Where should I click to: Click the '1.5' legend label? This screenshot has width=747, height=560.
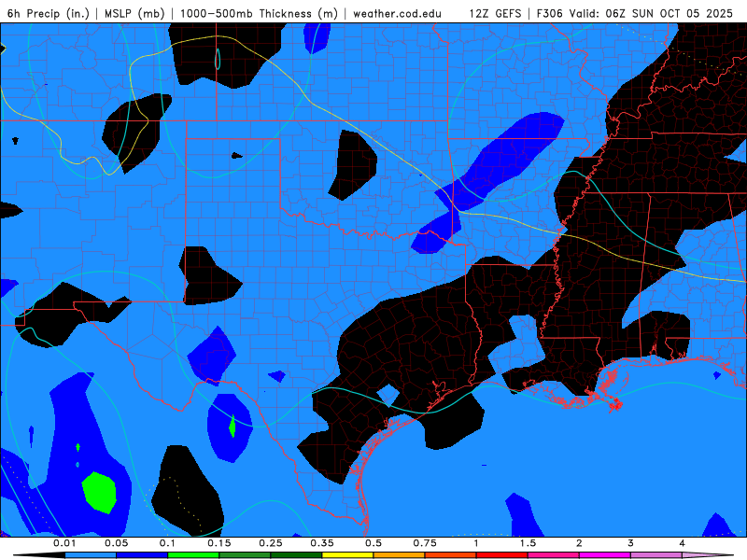tap(528, 543)
